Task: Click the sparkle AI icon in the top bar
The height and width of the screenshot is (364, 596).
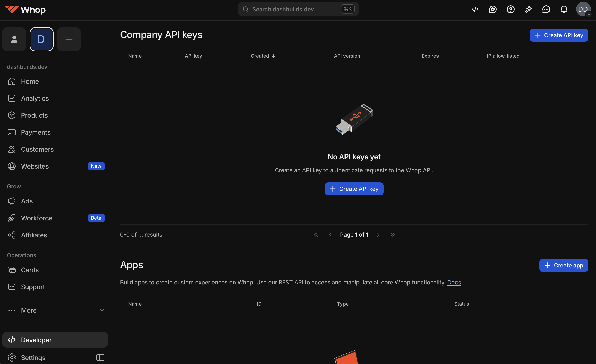Action: click(x=528, y=10)
